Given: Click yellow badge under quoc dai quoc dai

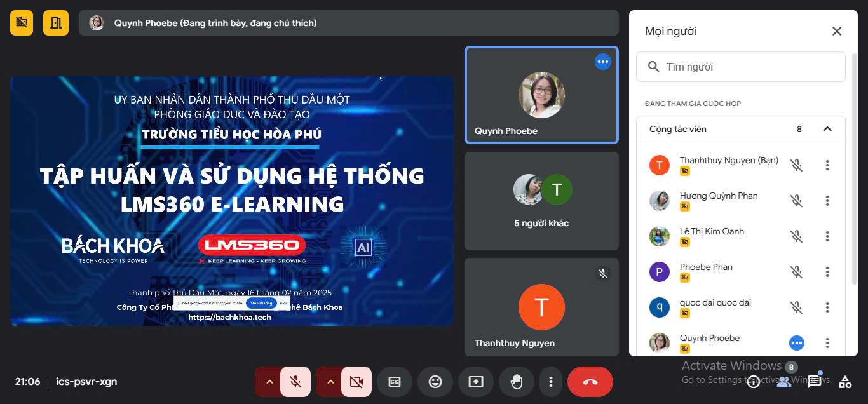Looking at the screenshot, I should 685,313.
